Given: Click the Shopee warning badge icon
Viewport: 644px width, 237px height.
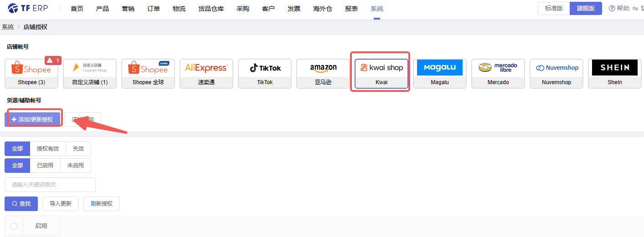Looking at the screenshot, I should pos(49,61).
